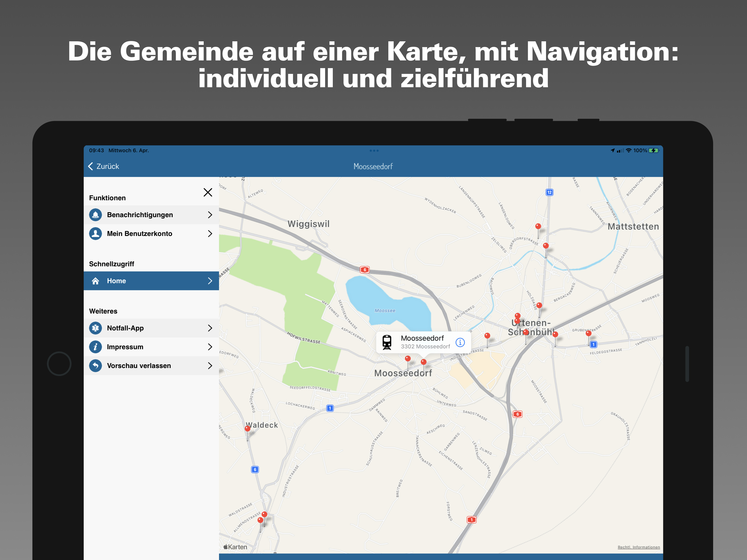Click the Vorschau verlassen arrow icon
747x560 pixels.
point(96,366)
